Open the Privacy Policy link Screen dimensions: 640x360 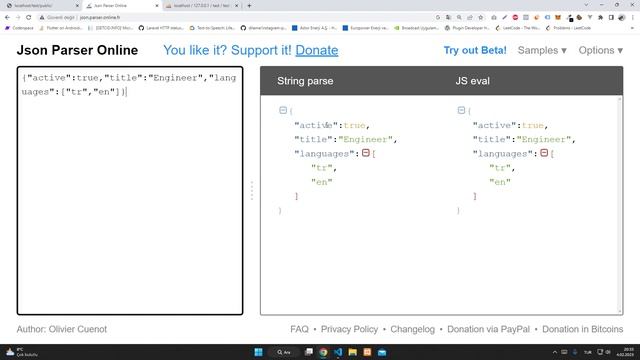(x=349, y=329)
